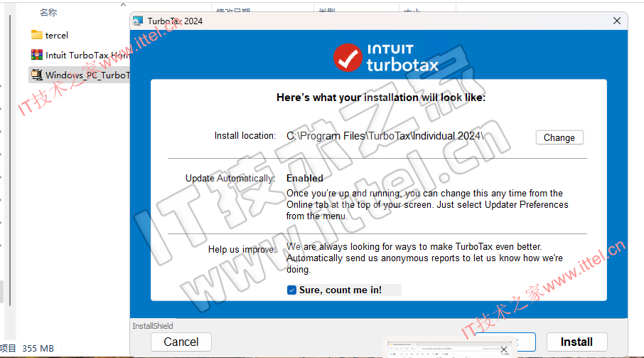
Task: Change the install location
Action: click(x=559, y=137)
